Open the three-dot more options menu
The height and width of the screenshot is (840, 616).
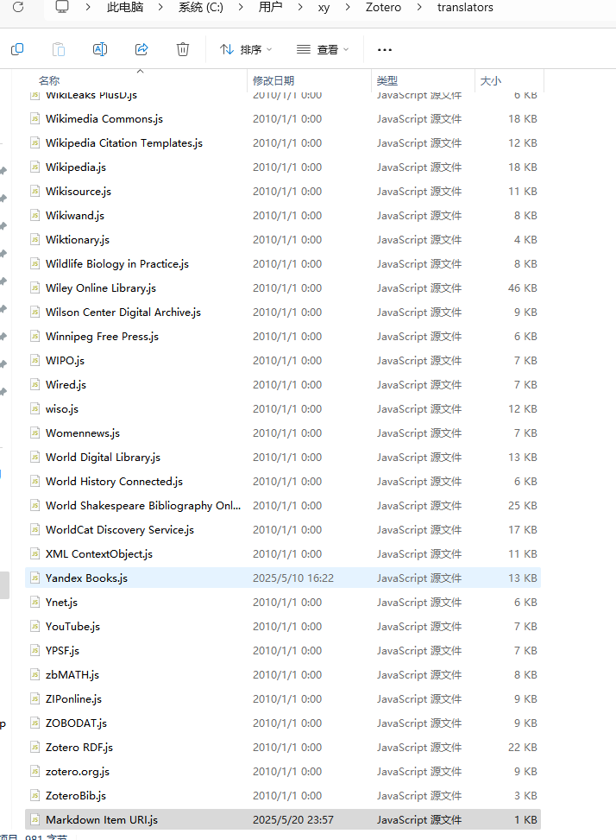(x=384, y=50)
